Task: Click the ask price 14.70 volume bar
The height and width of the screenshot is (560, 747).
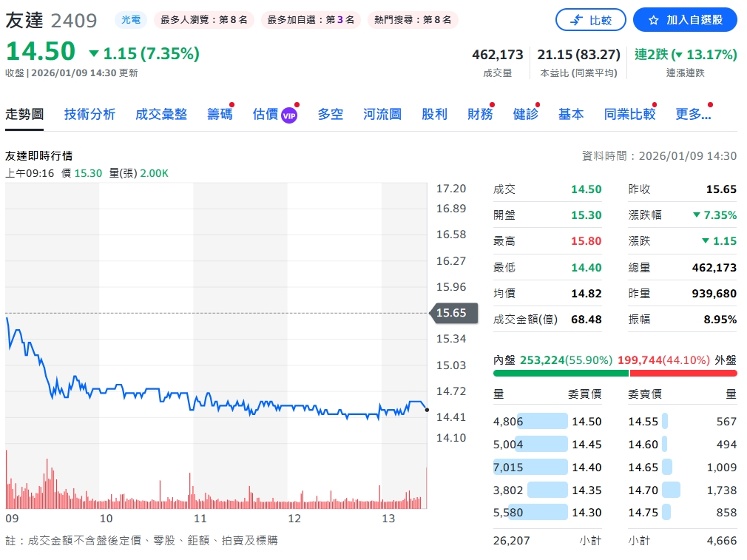Action: (671, 490)
